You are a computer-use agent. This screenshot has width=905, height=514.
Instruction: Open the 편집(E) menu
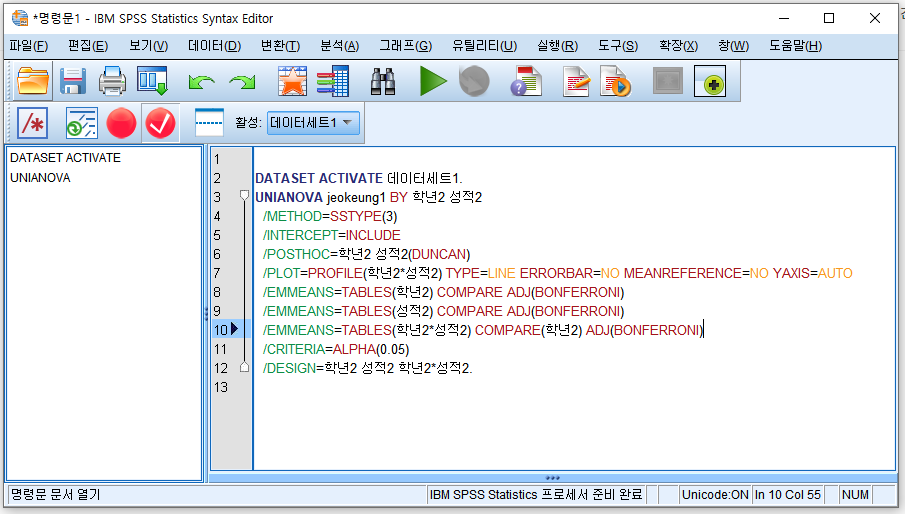(88, 46)
